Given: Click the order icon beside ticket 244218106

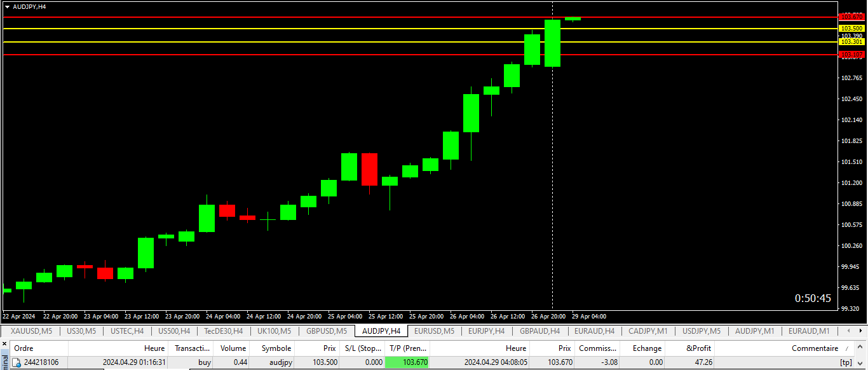Looking at the screenshot, I should click(x=17, y=362).
